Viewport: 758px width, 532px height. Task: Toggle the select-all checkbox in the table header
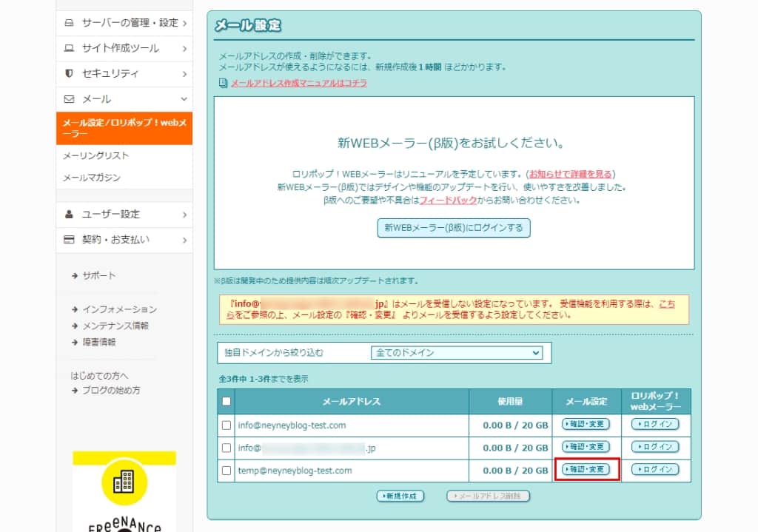tap(227, 401)
